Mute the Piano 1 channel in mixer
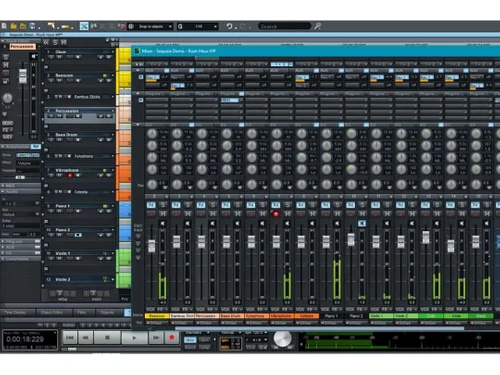The width and height of the screenshot is (500, 375). pos(337,213)
